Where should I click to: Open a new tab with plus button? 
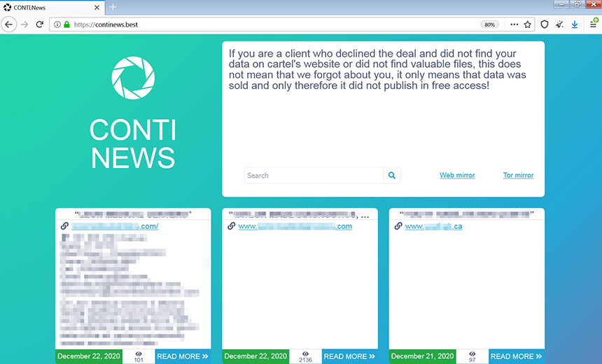tap(113, 7)
